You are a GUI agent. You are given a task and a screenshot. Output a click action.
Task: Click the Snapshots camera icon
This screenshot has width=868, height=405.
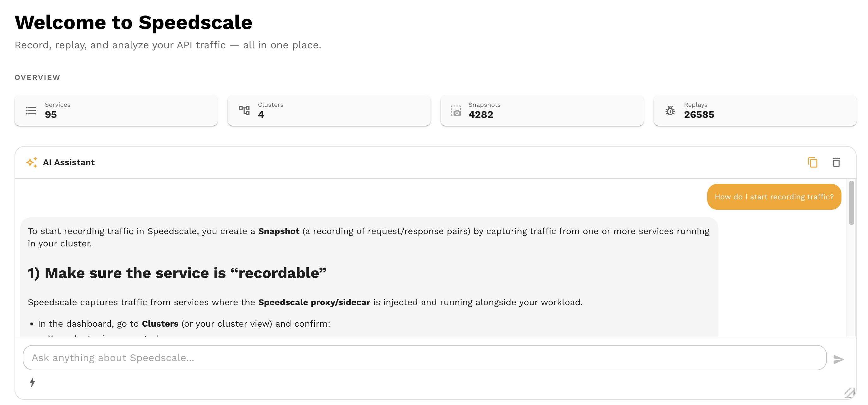[456, 111]
